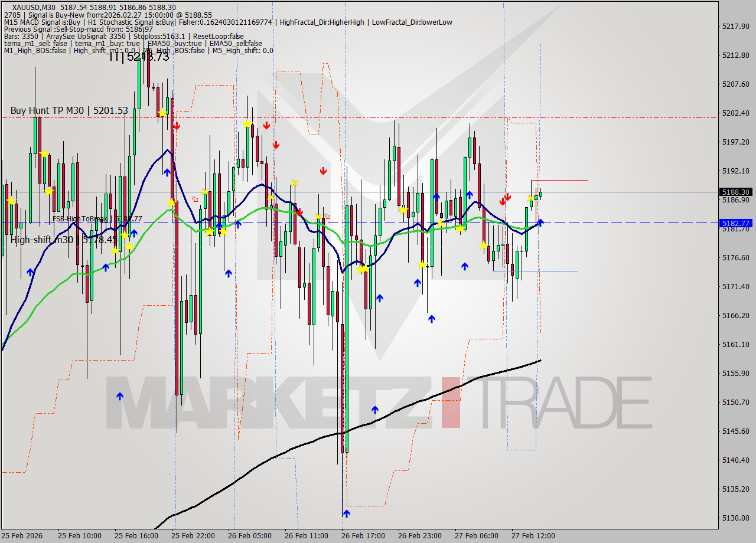Click the '26 Feb 17:00' time axis label
756x543 pixels.
click(363, 536)
